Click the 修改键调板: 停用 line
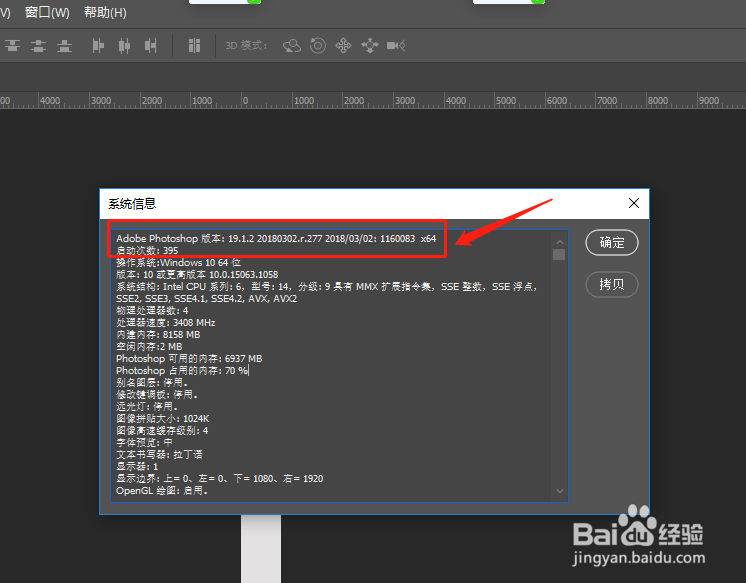 pyautogui.click(x=157, y=395)
